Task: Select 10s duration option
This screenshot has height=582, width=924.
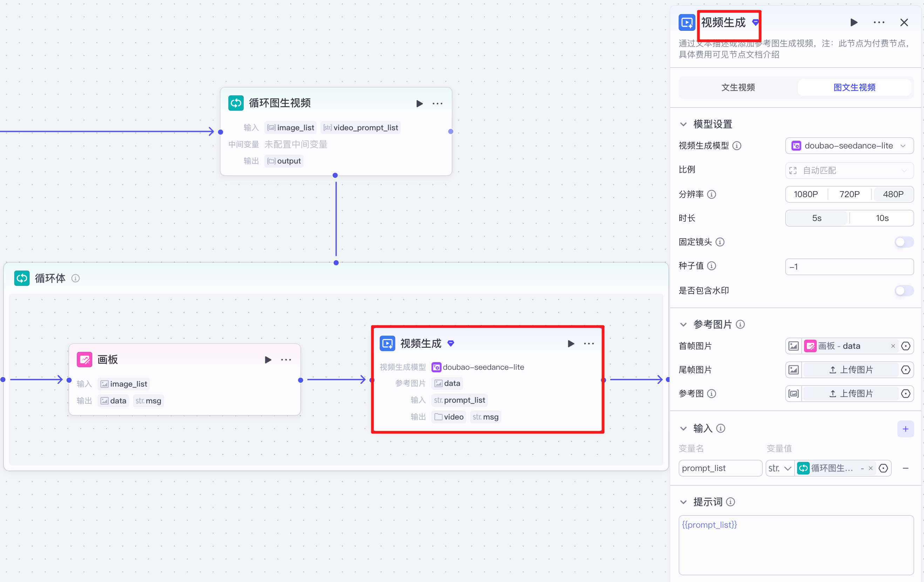Action: [x=882, y=218]
